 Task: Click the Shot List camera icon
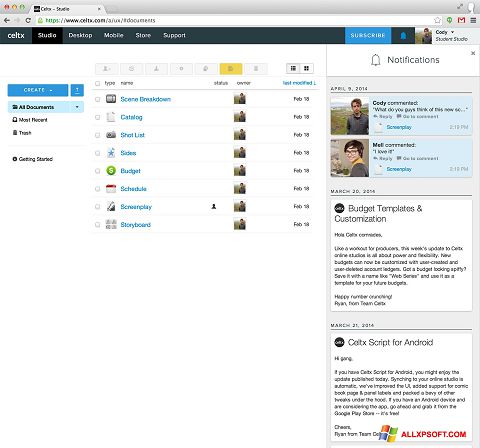point(111,135)
